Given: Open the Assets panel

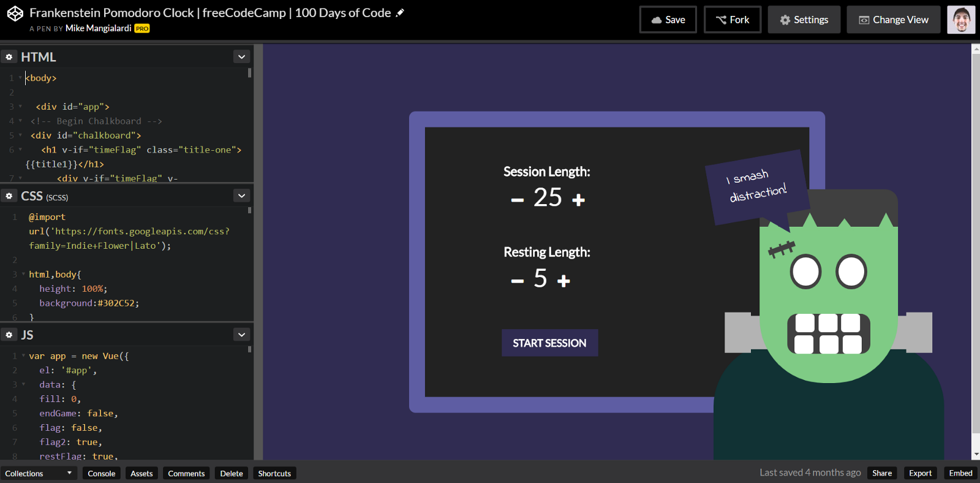Looking at the screenshot, I should pyautogui.click(x=141, y=473).
